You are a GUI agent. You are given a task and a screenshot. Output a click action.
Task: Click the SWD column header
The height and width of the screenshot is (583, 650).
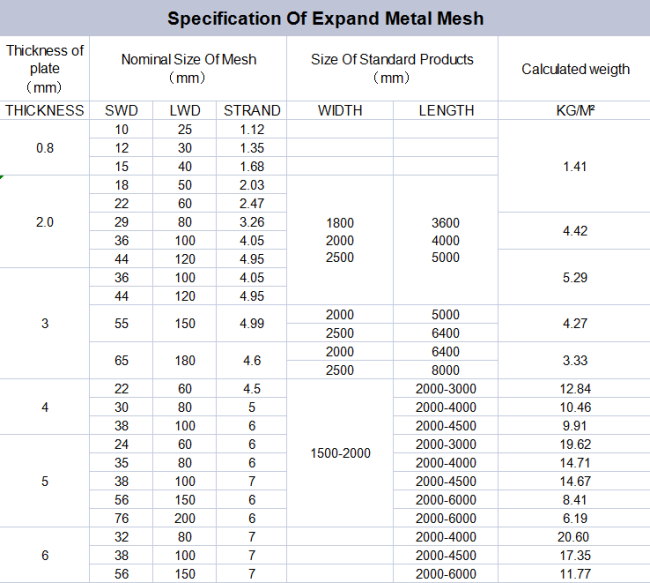(x=121, y=111)
